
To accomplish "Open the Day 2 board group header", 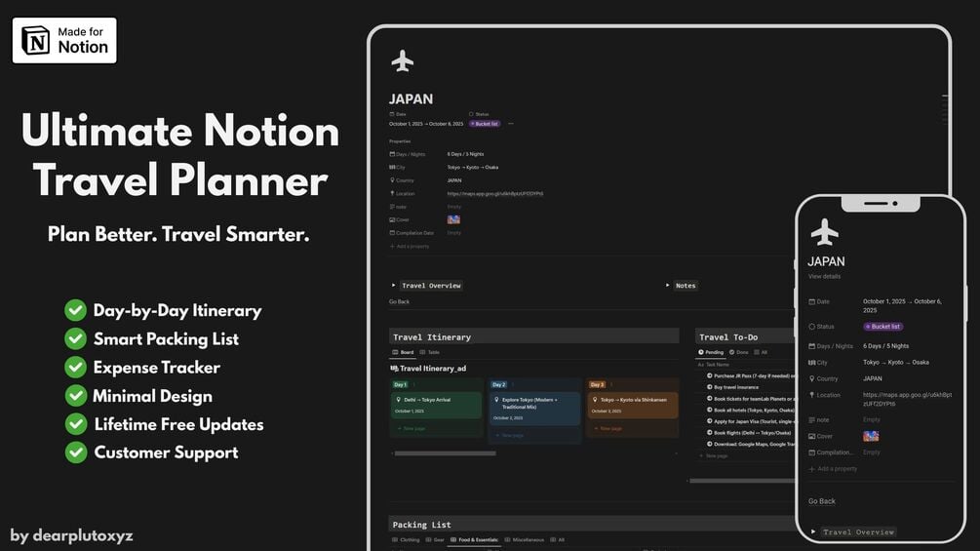I will coord(498,385).
